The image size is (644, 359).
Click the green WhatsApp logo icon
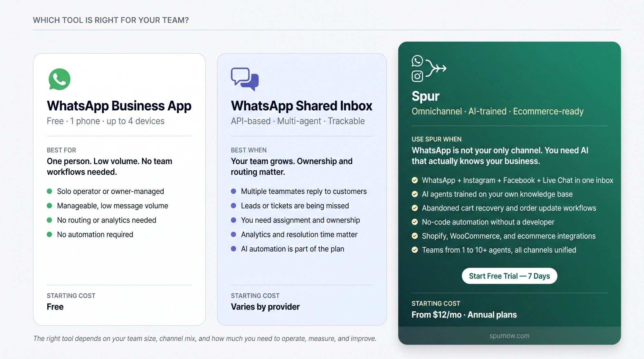pos(60,79)
